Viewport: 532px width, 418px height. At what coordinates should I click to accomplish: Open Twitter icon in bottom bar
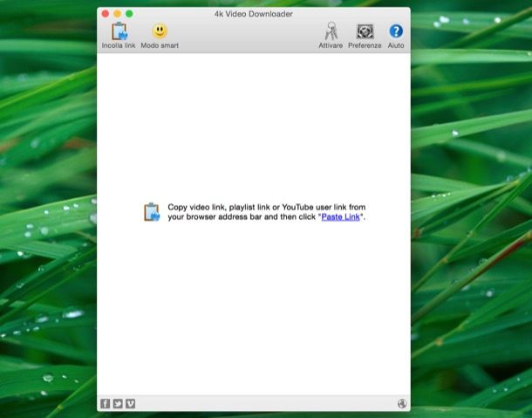118,403
